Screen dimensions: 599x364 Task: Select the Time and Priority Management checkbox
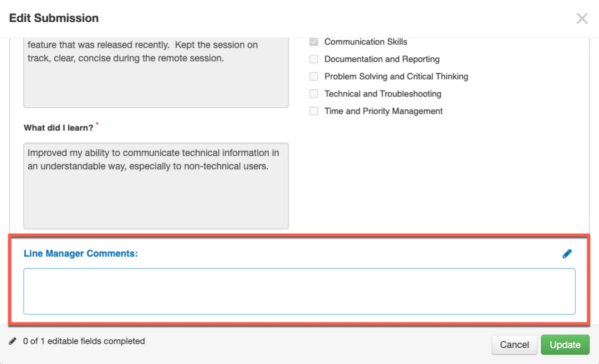pos(314,111)
